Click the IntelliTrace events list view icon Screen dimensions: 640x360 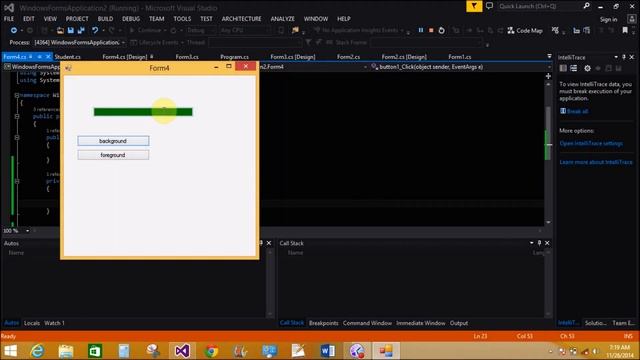point(573,69)
